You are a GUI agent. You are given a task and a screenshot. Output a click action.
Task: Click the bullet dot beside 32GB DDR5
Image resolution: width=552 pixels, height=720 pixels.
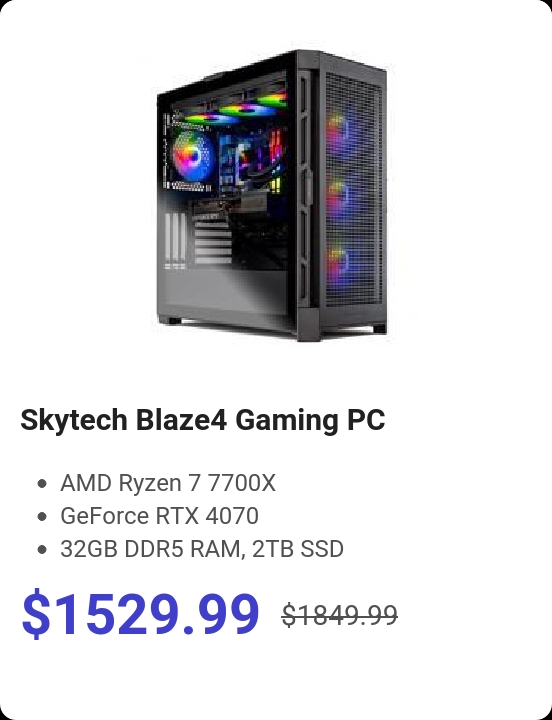[x=42, y=550]
